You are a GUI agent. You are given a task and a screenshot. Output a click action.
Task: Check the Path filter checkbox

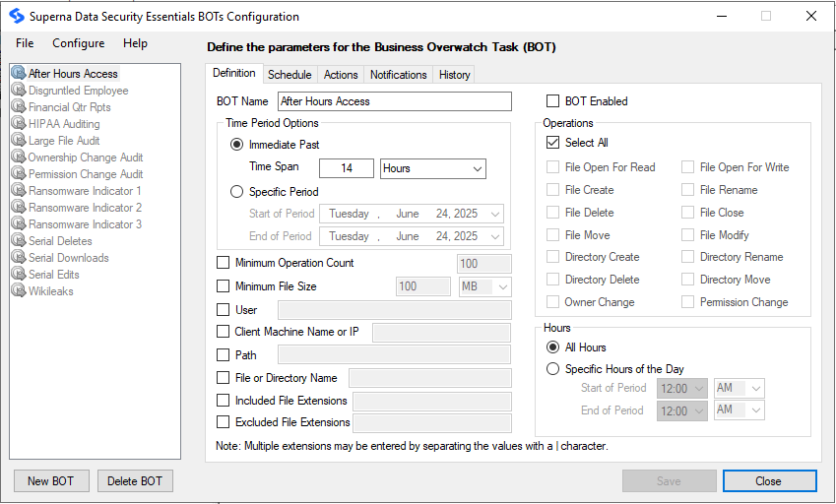(223, 354)
